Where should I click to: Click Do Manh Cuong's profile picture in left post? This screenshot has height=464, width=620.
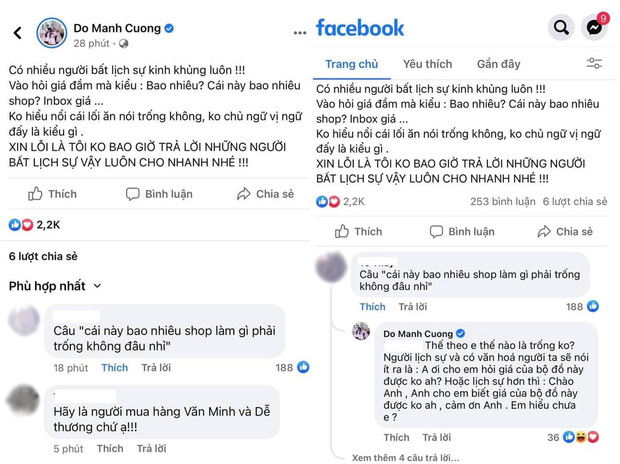tap(52, 33)
